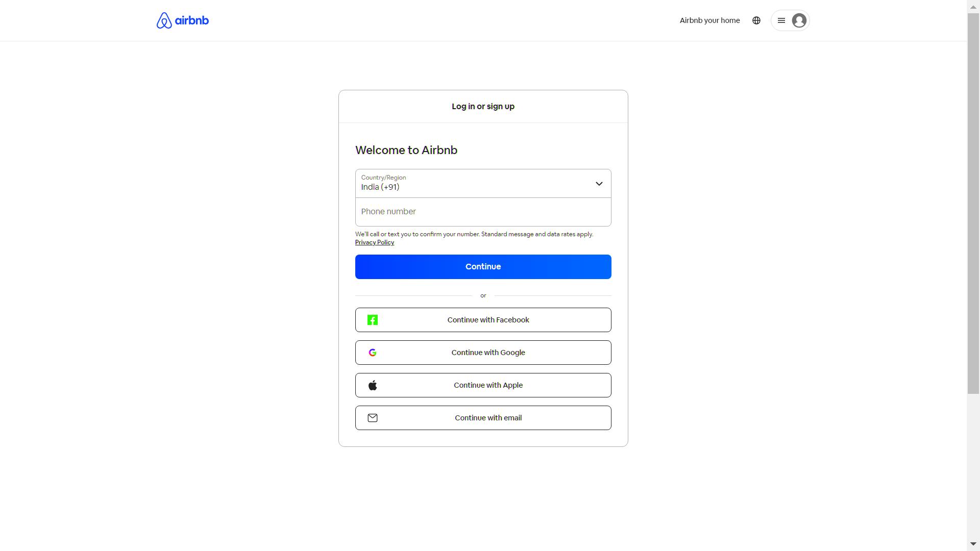Click the 'Log in or sign up' title
The image size is (980, 551).
pos(483,107)
